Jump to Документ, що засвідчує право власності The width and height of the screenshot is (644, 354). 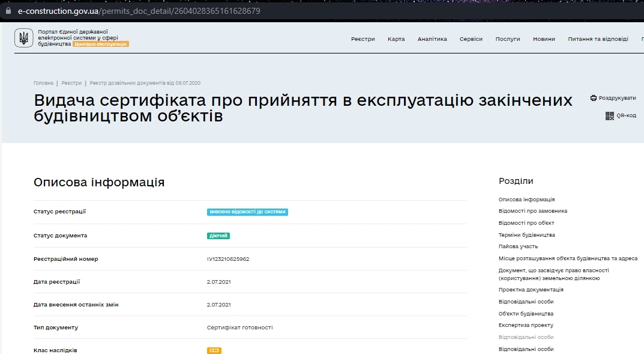pyautogui.click(x=553, y=274)
